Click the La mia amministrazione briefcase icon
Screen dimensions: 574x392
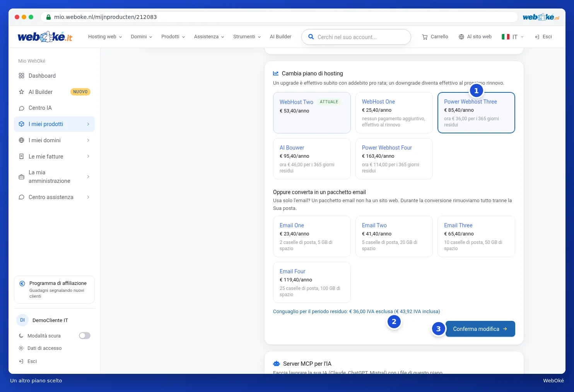click(21, 177)
